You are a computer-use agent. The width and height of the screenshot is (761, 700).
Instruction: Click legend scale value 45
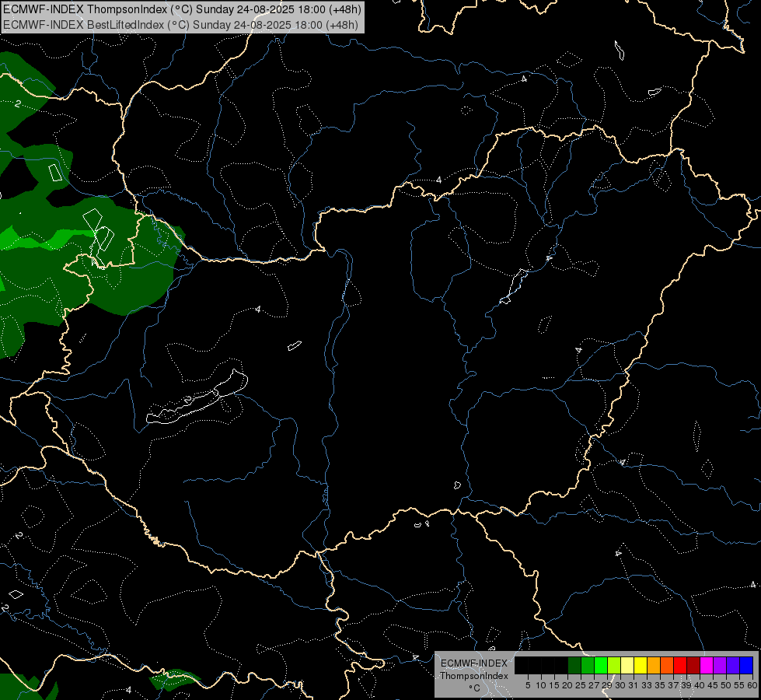[x=713, y=685]
